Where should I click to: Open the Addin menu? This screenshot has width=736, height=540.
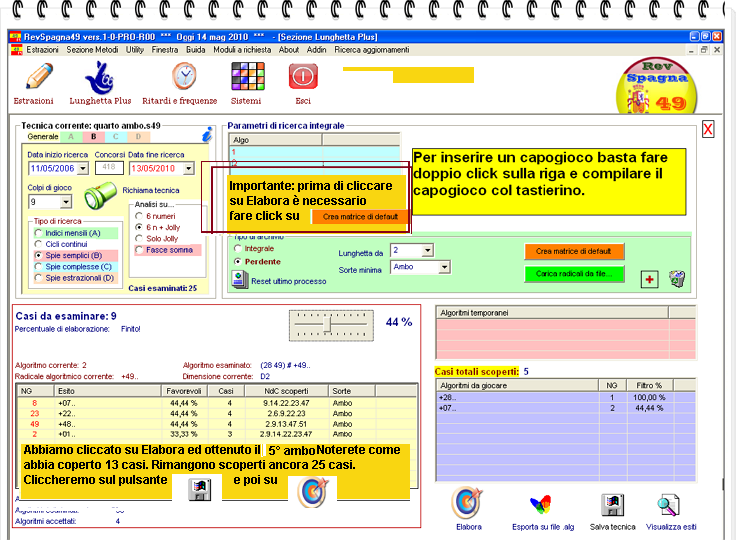coord(316,50)
